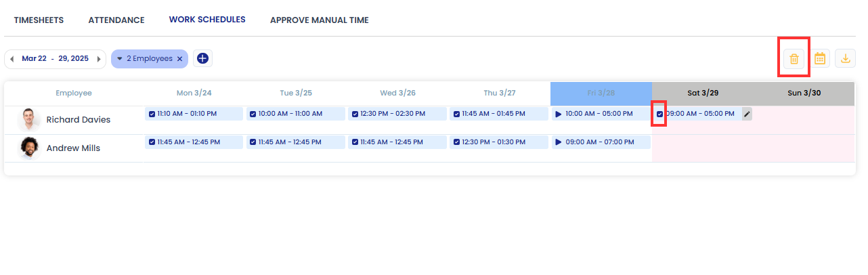
Task: Click Andrew Mills profile photo
Action: (x=28, y=148)
